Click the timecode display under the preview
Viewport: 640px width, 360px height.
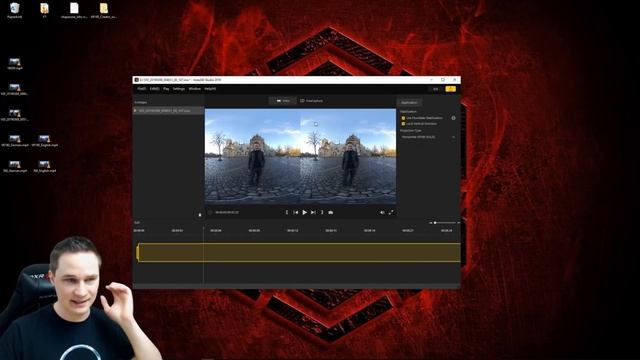point(227,212)
